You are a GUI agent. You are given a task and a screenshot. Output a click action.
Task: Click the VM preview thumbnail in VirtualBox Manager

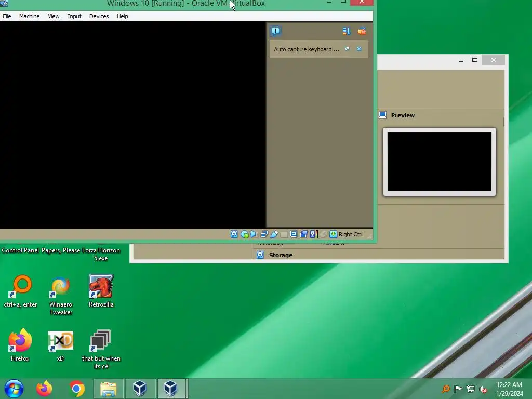tap(440, 162)
